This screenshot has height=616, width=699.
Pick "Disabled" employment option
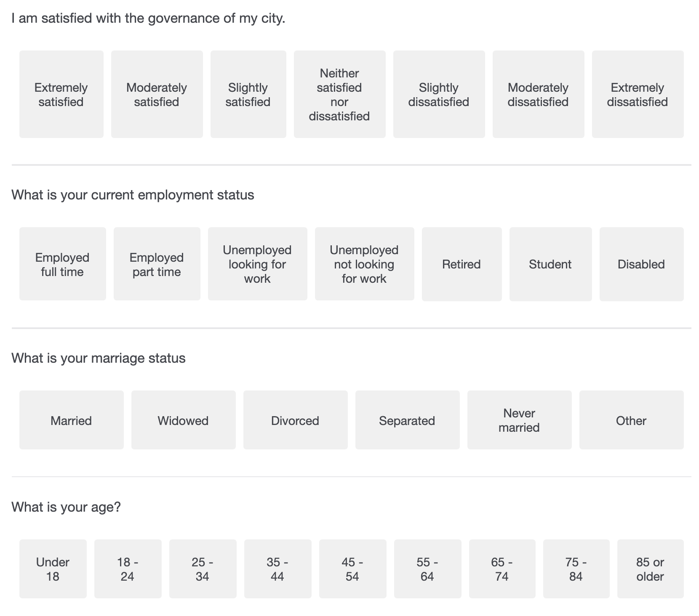tap(641, 264)
